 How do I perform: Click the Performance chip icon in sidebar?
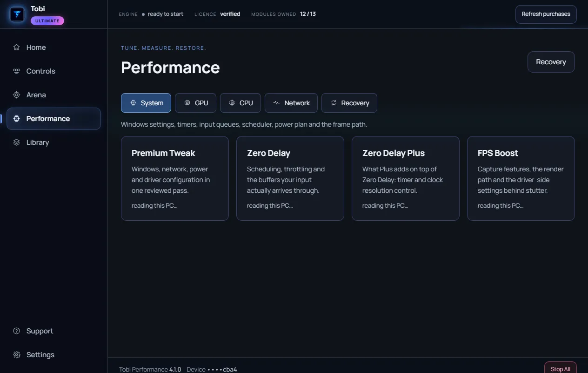[x=17, y=119]
